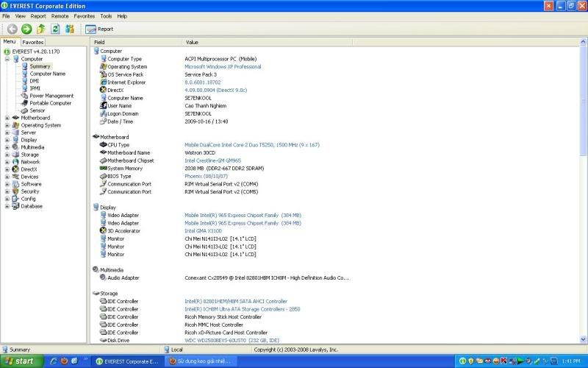Click the Manage users toolbar icon

click(70, 29)
